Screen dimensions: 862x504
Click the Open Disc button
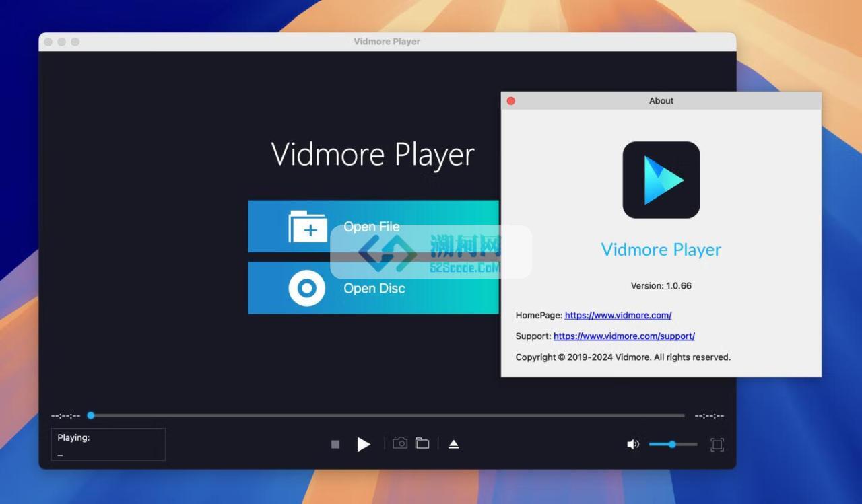coord(374,288)
